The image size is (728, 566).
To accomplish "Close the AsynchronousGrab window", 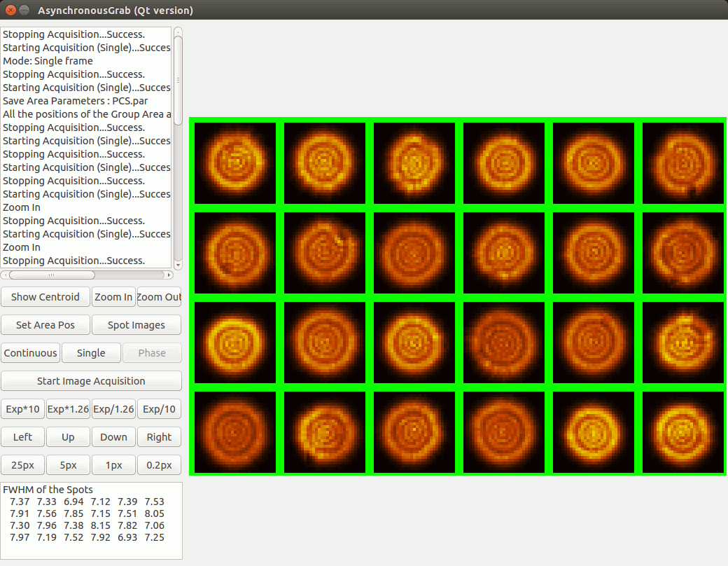I will click(10, 10).
